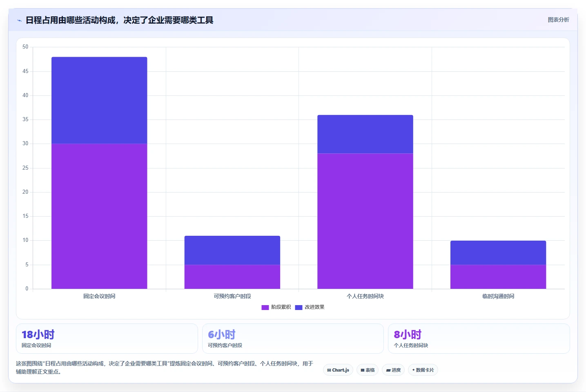Viewport: 586px width, 392px height.
Task: Select the 进度 tag
Action: tap(393, 370)
